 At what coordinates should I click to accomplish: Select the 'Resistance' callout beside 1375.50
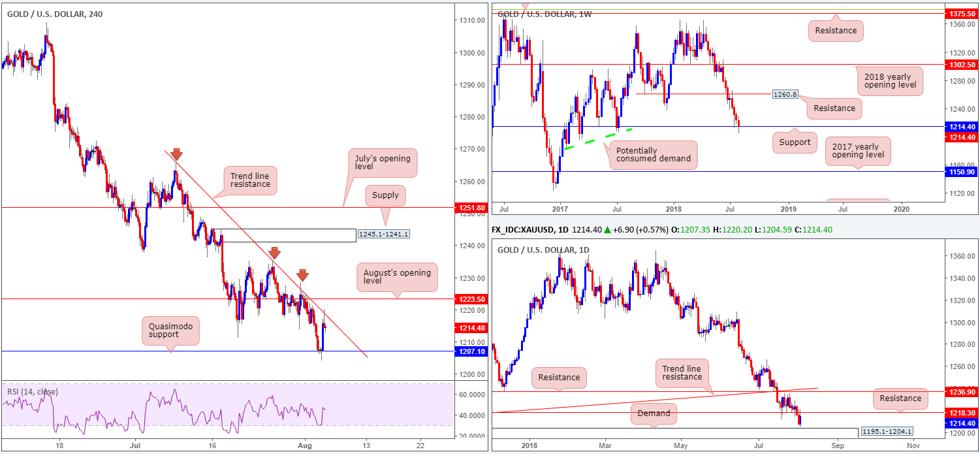click(x=836, y=30)
